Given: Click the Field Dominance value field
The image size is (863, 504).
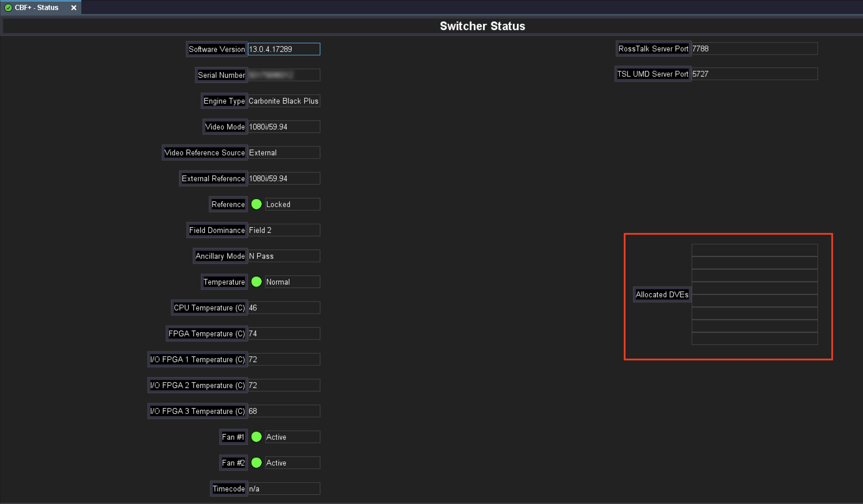Looking at the screenshot, I should (284, 230).
